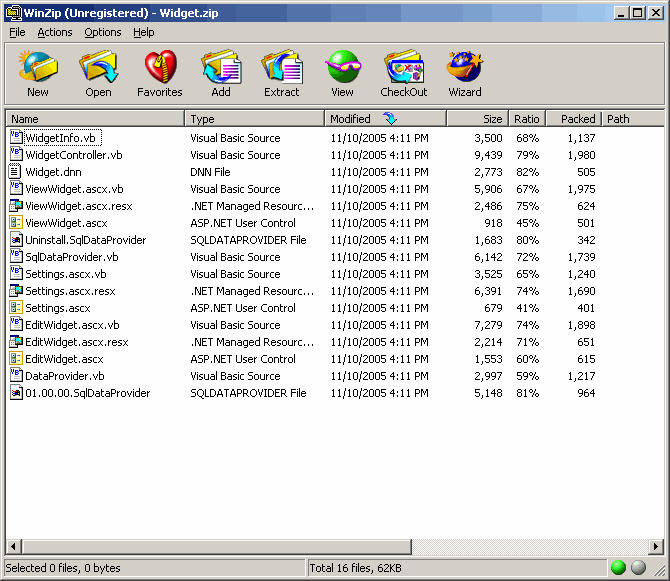This screenshot has width=670, height=581.
Task: Click the size value 918
Action: click(x=494, y=223)
